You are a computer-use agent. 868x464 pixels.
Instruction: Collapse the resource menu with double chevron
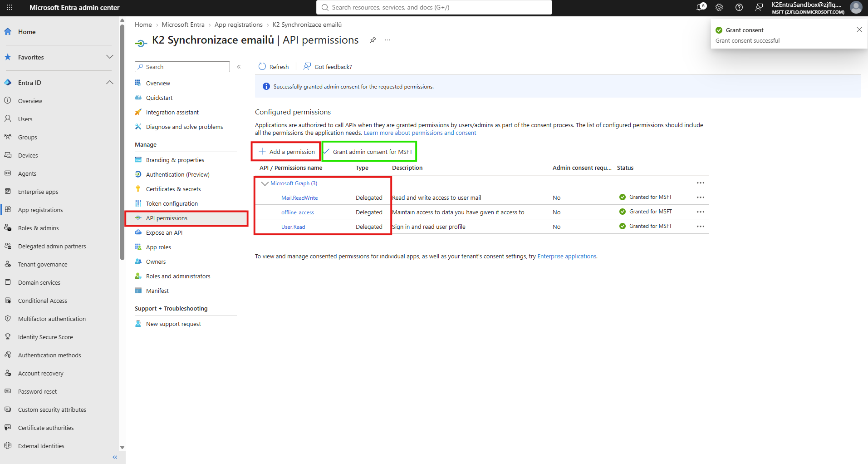click(239, 67)
